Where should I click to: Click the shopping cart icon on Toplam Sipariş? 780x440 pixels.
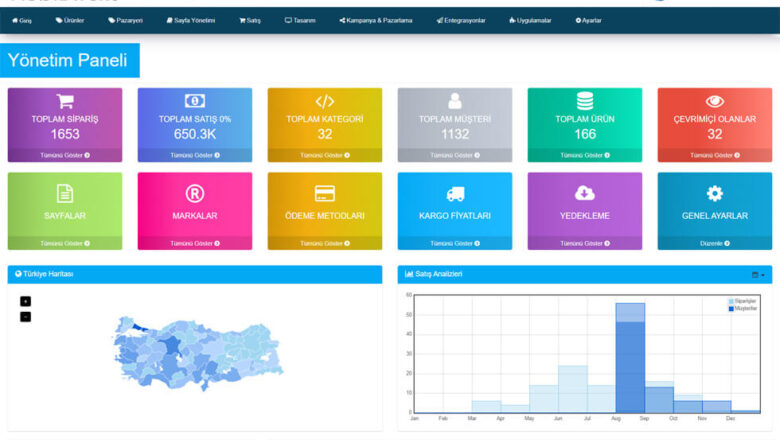pyautogui.click(x=65, y=101)
